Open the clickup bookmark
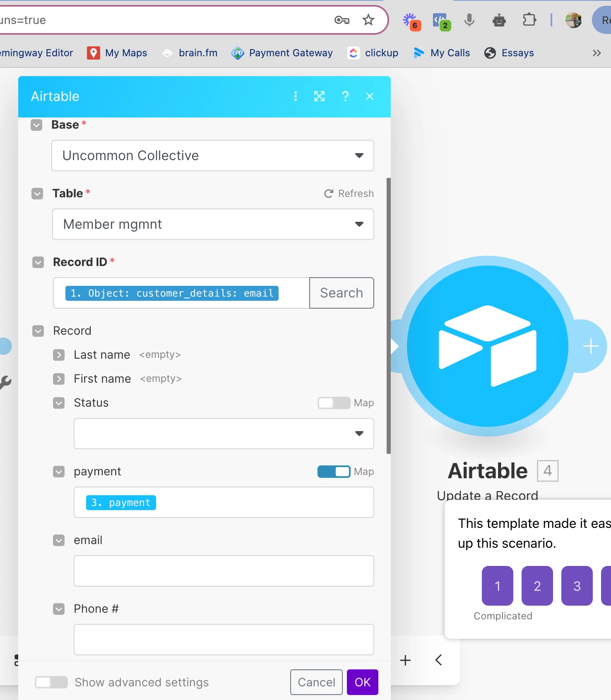 [373, 53]
